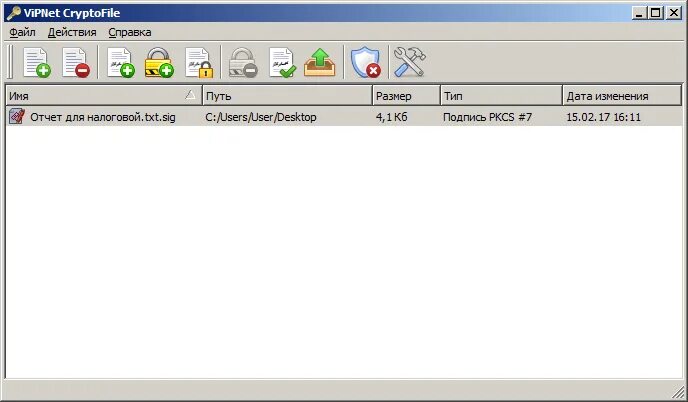Click the 15.02.17 16:11 date cell
The image size is (688, 402).
pyautogui.click(x=603, y=117)
